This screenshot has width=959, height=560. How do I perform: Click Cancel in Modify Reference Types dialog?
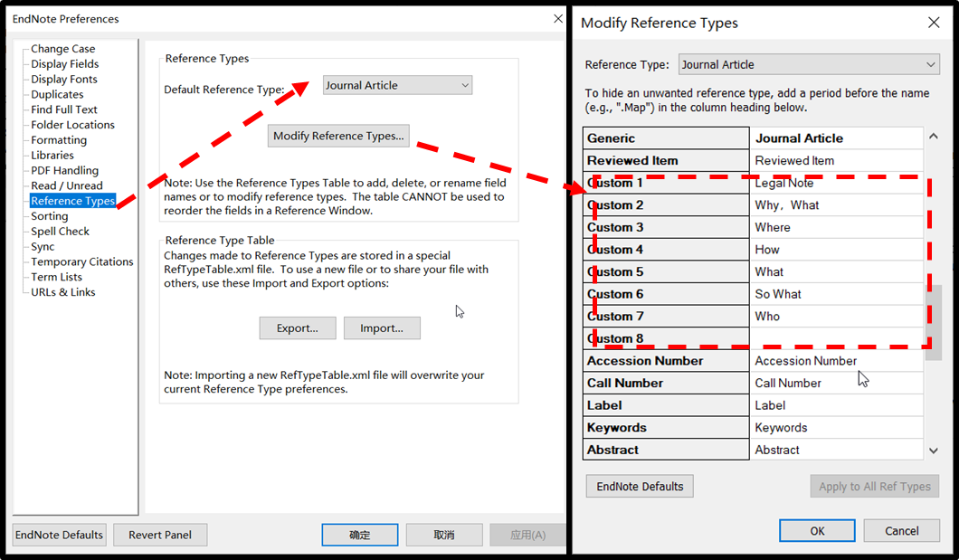click(x=901, y=531)
